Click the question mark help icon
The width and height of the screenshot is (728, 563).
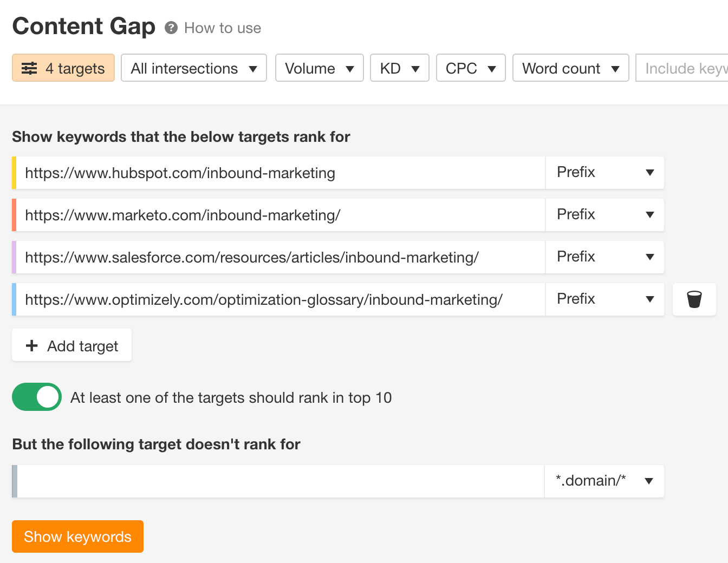point(171,28)
